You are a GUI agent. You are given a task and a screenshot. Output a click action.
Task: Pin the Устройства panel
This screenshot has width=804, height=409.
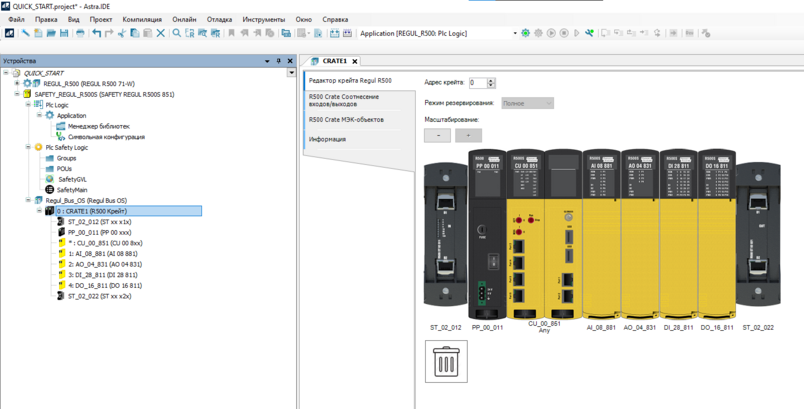pos(278,61)
